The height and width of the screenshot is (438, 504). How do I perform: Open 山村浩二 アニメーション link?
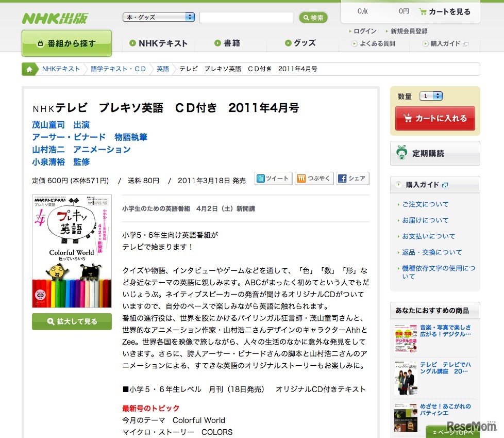(x=81, y=149)
